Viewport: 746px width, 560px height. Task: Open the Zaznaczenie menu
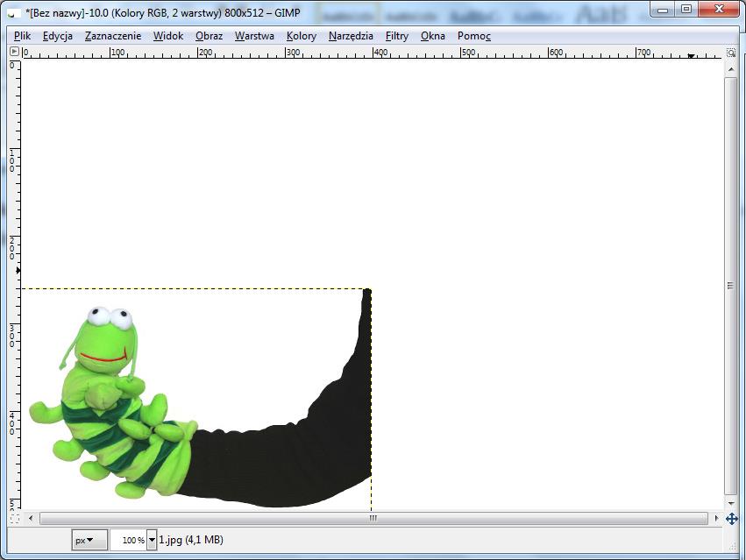coord(113,36)
